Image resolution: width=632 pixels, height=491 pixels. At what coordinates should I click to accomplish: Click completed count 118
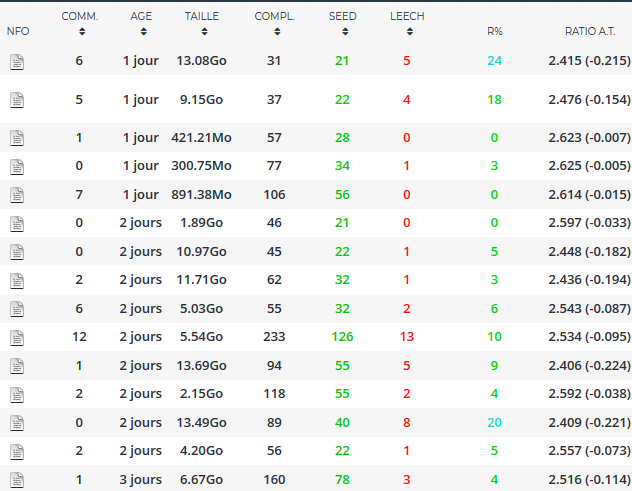click(x=274, y=393)
